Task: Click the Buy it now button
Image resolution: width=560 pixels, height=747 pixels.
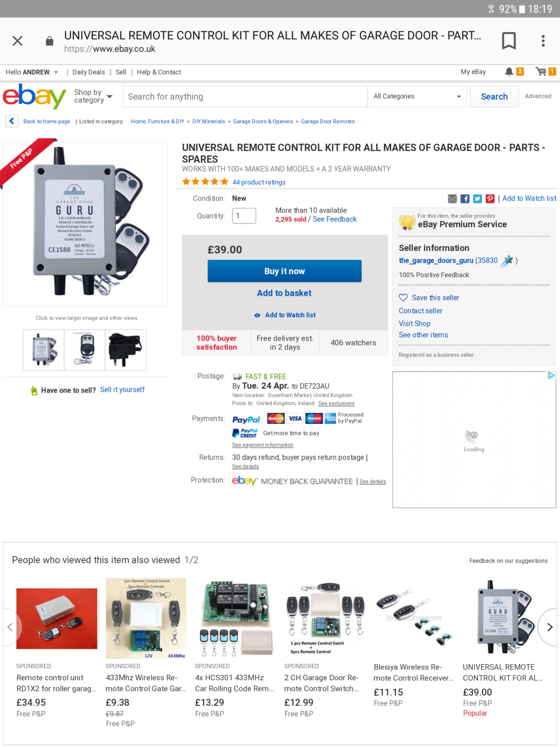Action: point(285,271)
